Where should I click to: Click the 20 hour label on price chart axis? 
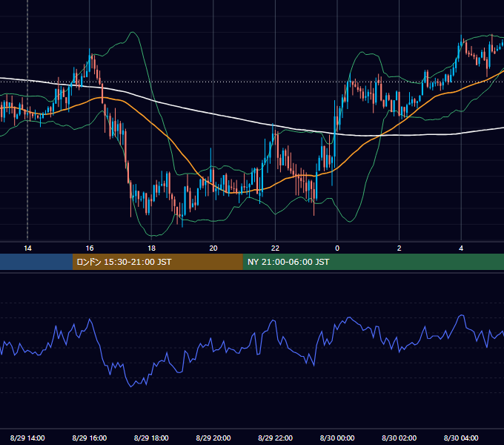tap(213, 248)
